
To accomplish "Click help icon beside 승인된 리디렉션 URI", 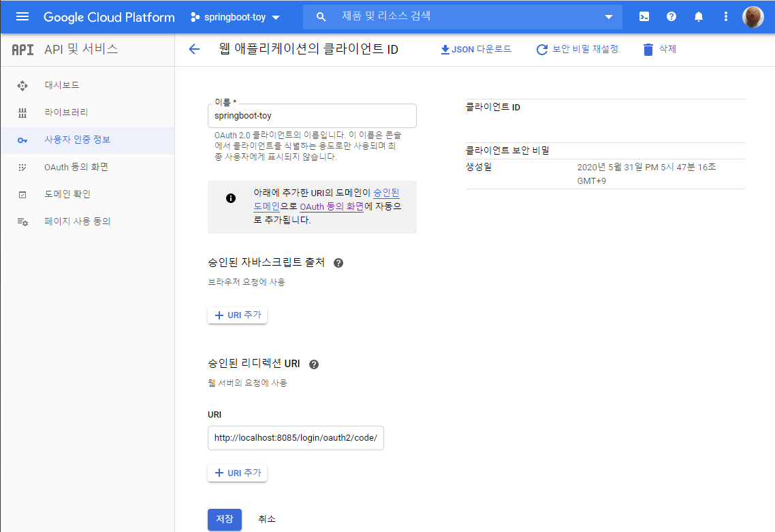I will tap(314, 364).
